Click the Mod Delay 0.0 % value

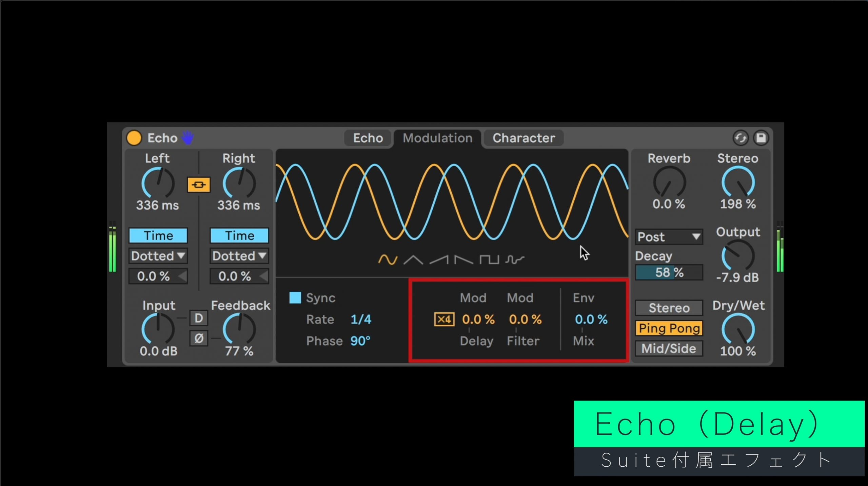coord(478,319)
